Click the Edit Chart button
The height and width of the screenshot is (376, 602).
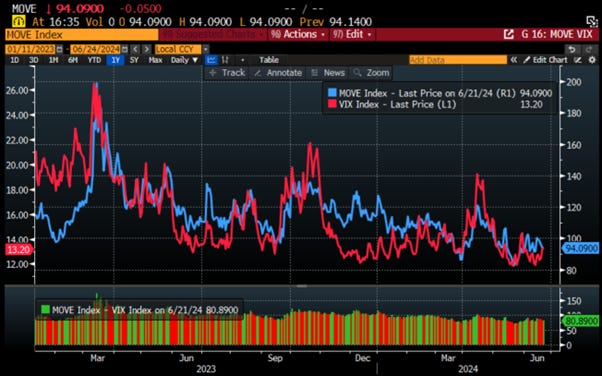546,60
